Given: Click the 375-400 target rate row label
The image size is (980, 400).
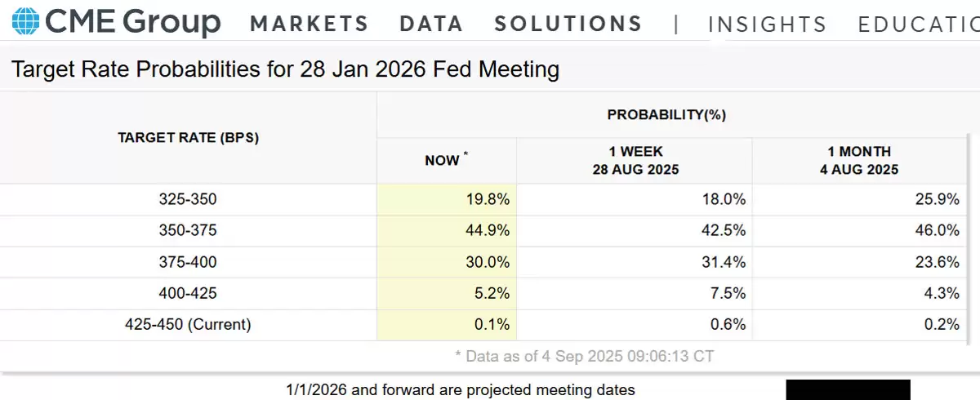Looking at the screenshot, I should (188, 262).
